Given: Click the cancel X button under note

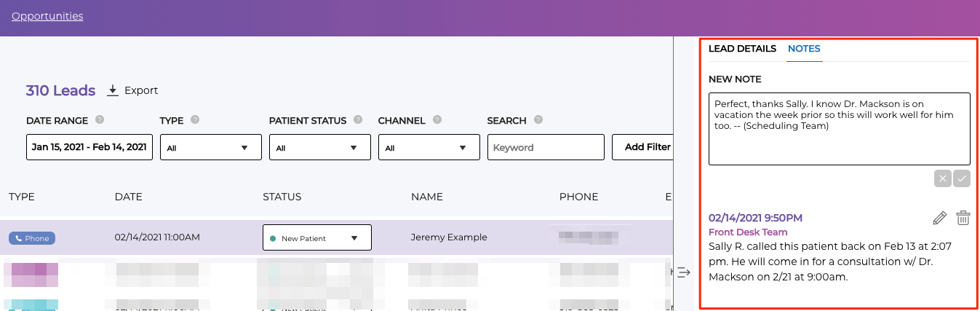Looking at the screenshot, I should point(942,178).
